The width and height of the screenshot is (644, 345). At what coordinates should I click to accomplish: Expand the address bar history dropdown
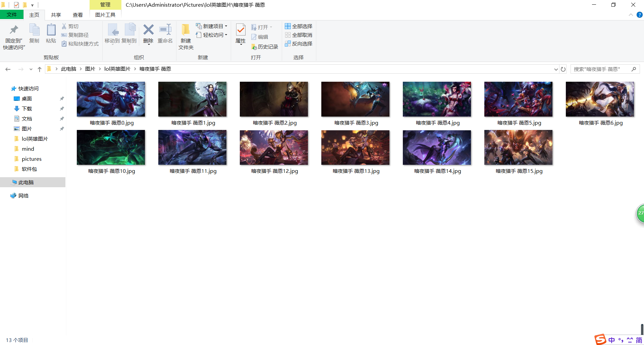pyautogui.click(x=556, y=69)
